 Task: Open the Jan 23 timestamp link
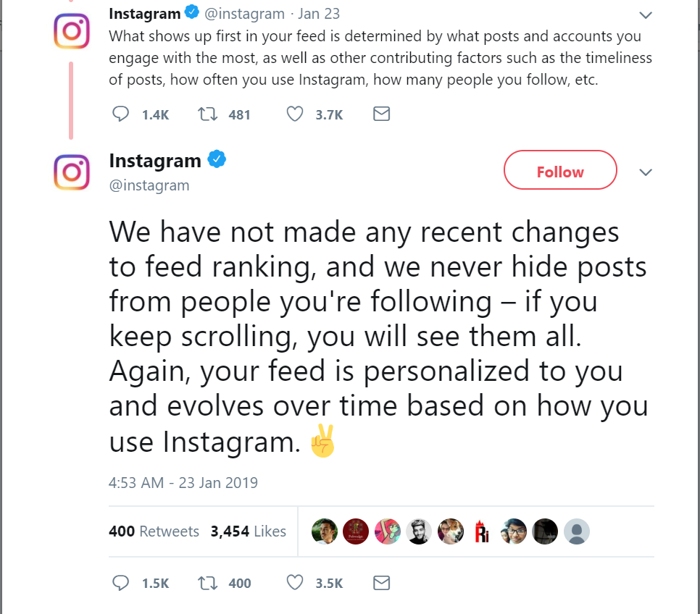pyautogui.click(x=319, y=14)
